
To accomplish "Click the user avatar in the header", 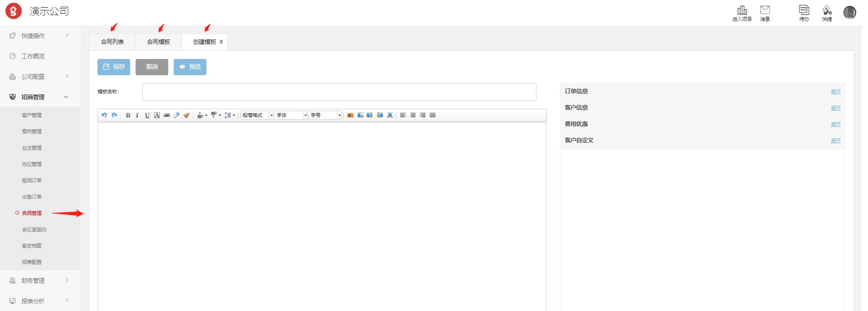I will point(849,12).
